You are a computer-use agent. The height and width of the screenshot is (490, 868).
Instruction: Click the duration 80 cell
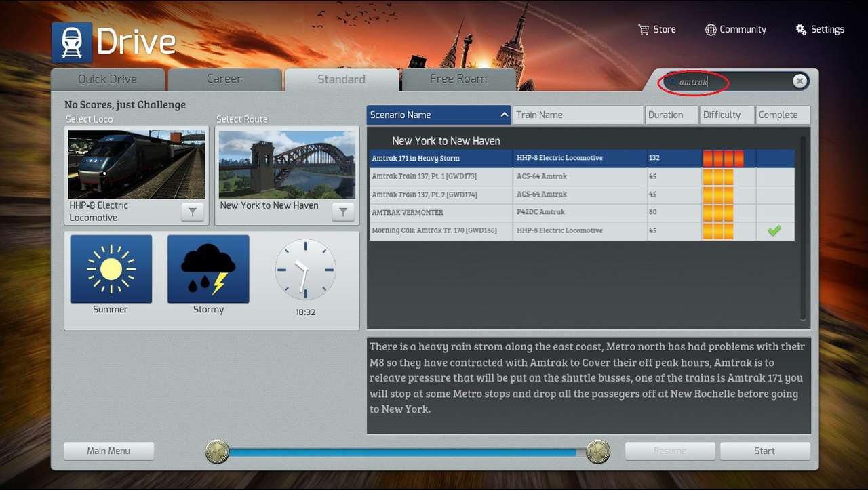674,213
